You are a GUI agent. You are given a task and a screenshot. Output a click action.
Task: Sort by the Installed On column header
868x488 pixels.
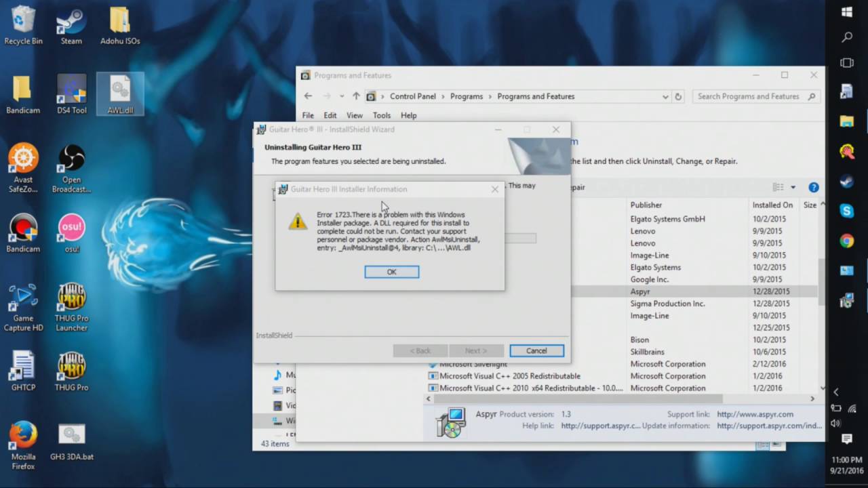click(773, 205)
